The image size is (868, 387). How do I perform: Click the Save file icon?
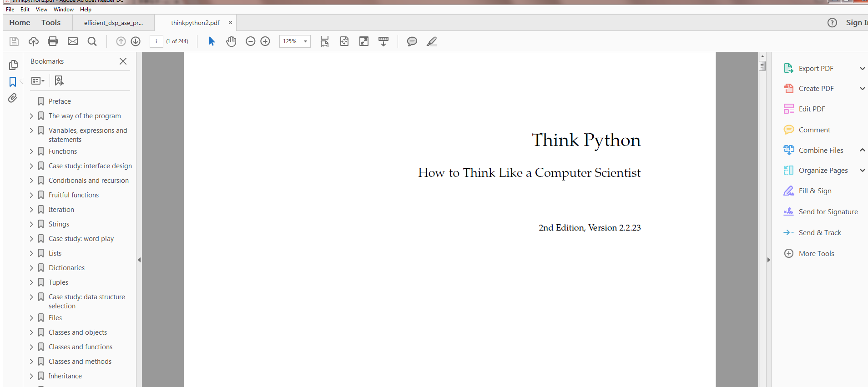pos(14,41)
